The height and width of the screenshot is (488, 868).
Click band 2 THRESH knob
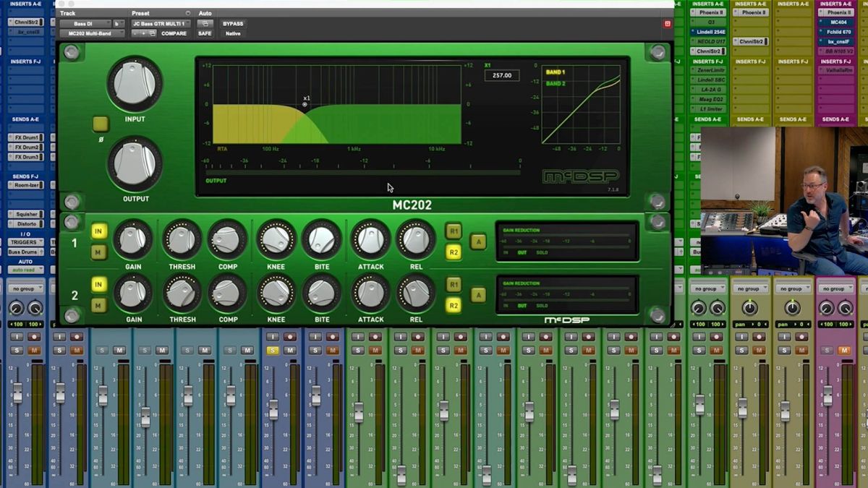(182, 294)
